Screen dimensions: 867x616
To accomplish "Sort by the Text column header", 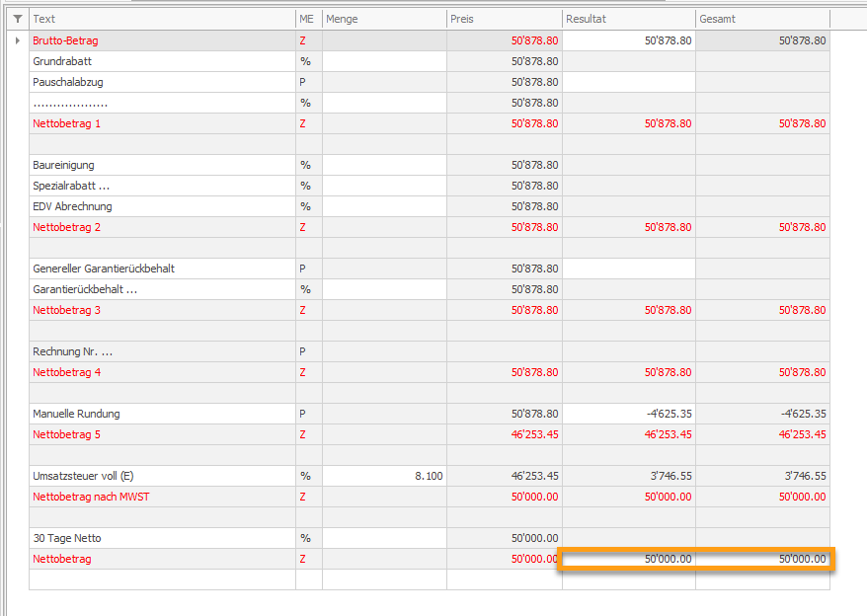I will tap(162, 19).
